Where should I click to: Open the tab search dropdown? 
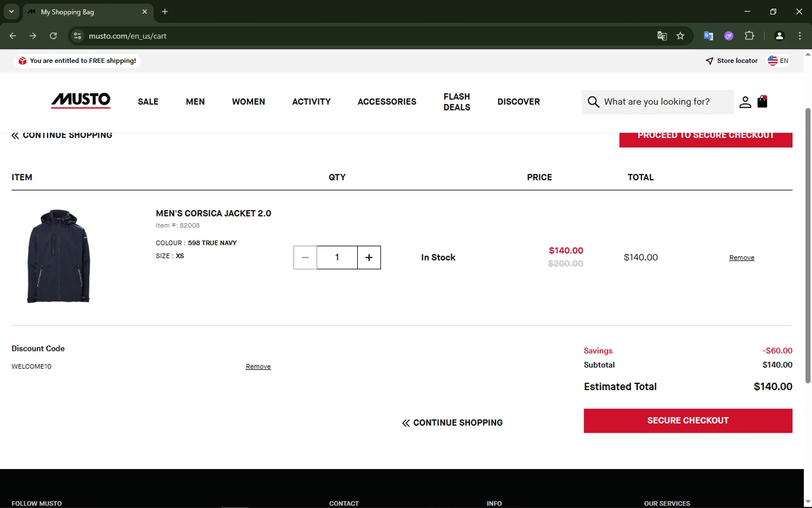click(x=11, y=11)
